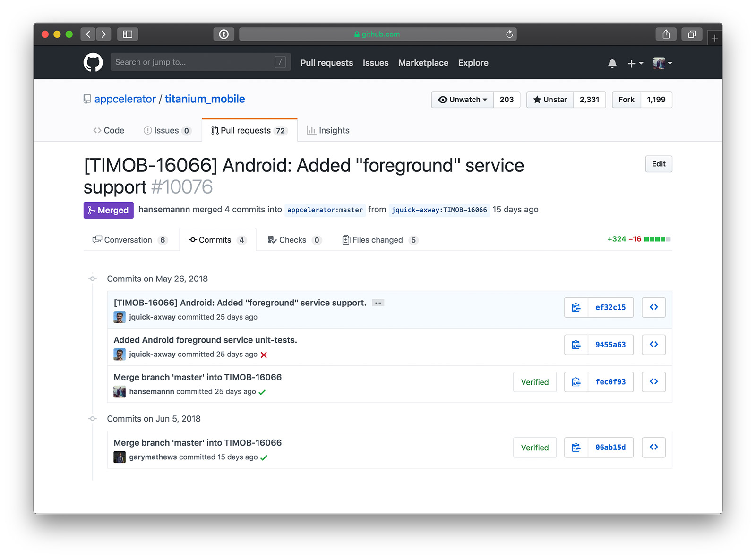Viewport: 756px width, 558px height.
Task: Click the appcelerator:master base branch
Action: tap(325, 210)
